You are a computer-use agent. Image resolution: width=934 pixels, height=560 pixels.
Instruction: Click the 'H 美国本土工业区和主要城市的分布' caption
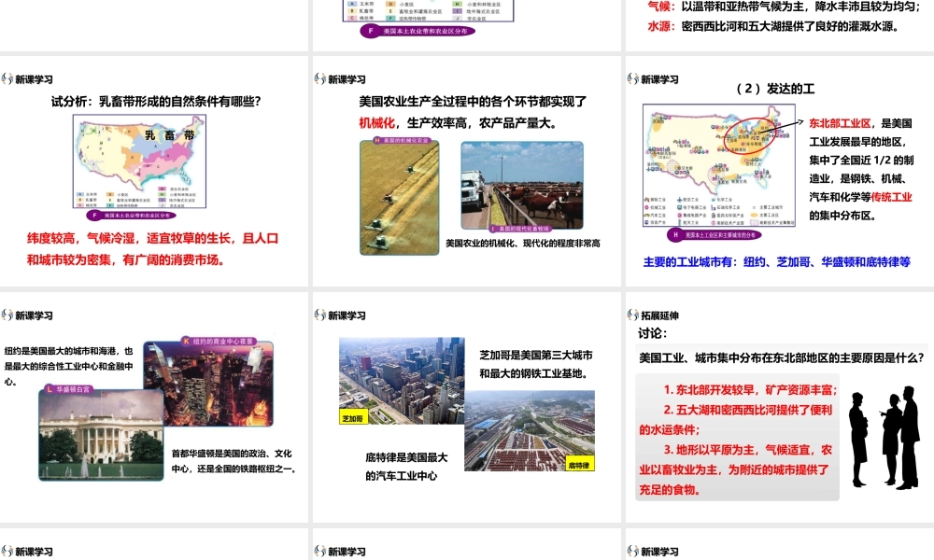click(x=715, y=235)
